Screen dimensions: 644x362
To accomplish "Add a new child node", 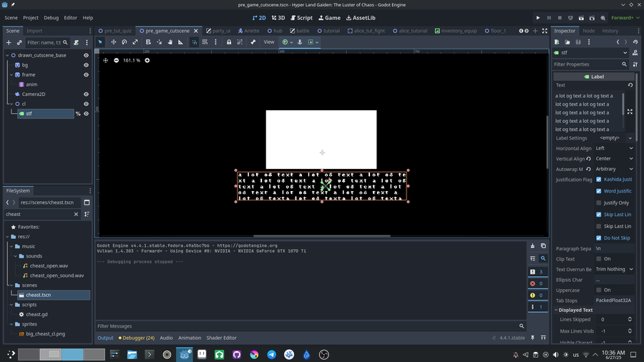I will pos(9,42).
